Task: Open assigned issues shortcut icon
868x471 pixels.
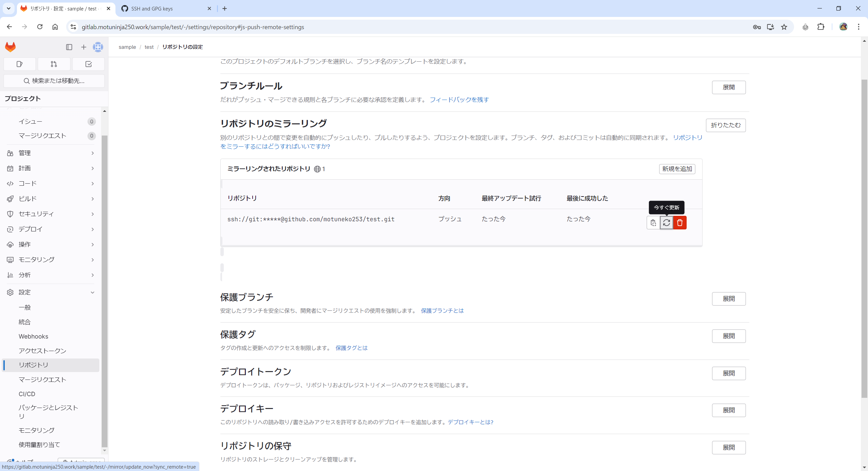Action: pos(19,64)
